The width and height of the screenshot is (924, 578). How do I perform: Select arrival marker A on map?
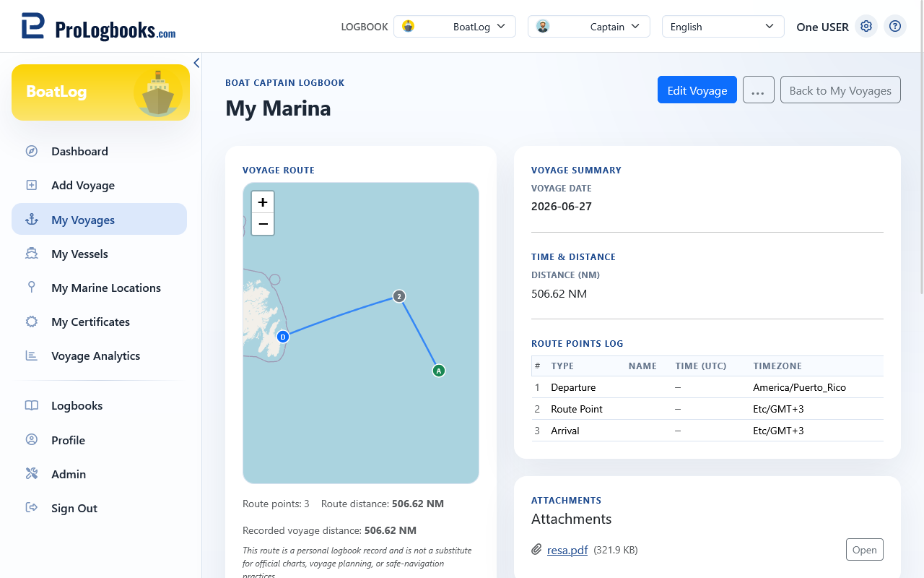pyautogui.click(x=438, y=371)
